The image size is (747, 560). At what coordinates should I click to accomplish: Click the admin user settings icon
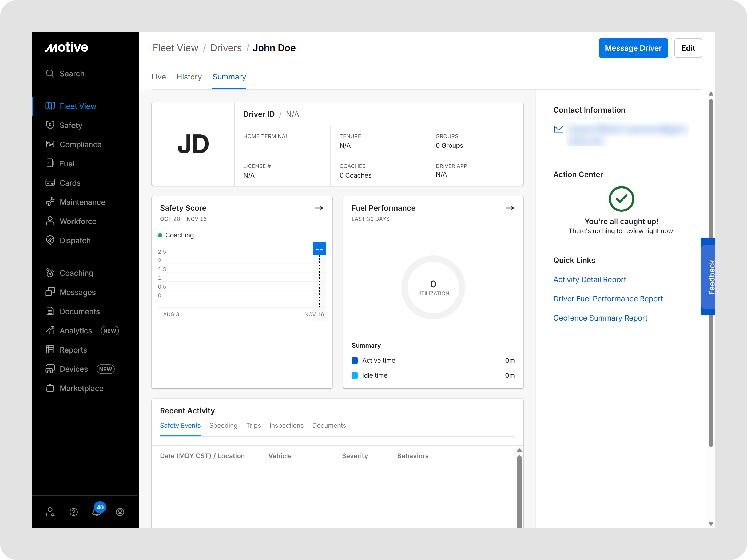pos(50,512)
